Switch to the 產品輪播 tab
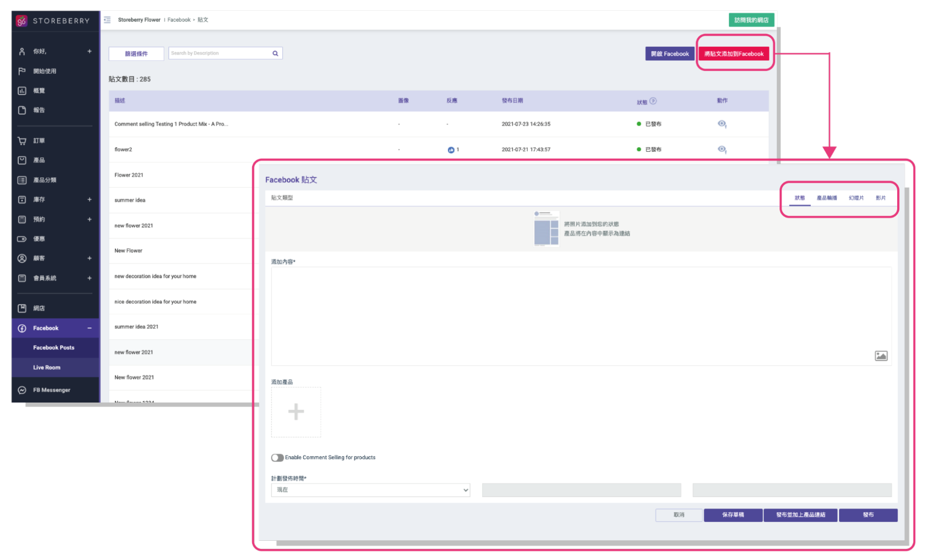This screenshot has height=560, width=937. (827, 198)
